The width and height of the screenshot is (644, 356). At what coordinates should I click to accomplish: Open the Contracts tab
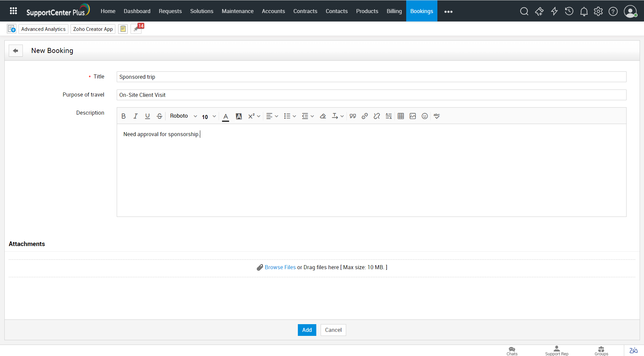[305, 11]
